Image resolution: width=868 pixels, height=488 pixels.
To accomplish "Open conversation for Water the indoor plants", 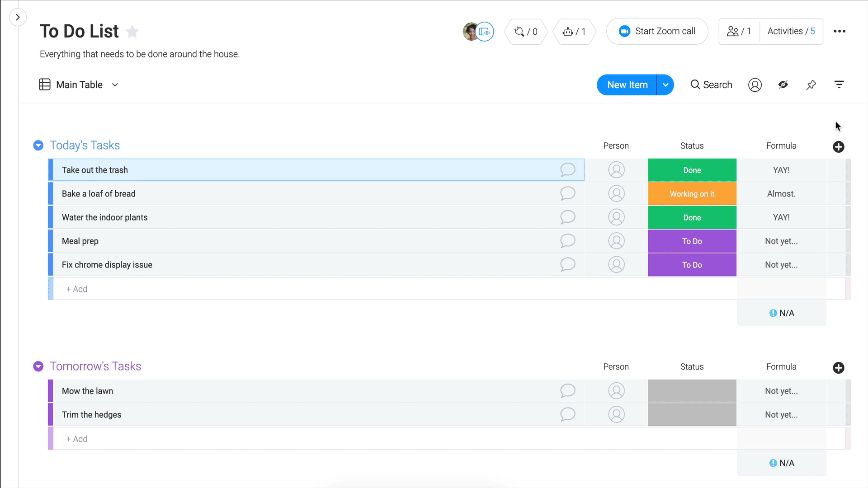I will point(568,217).
